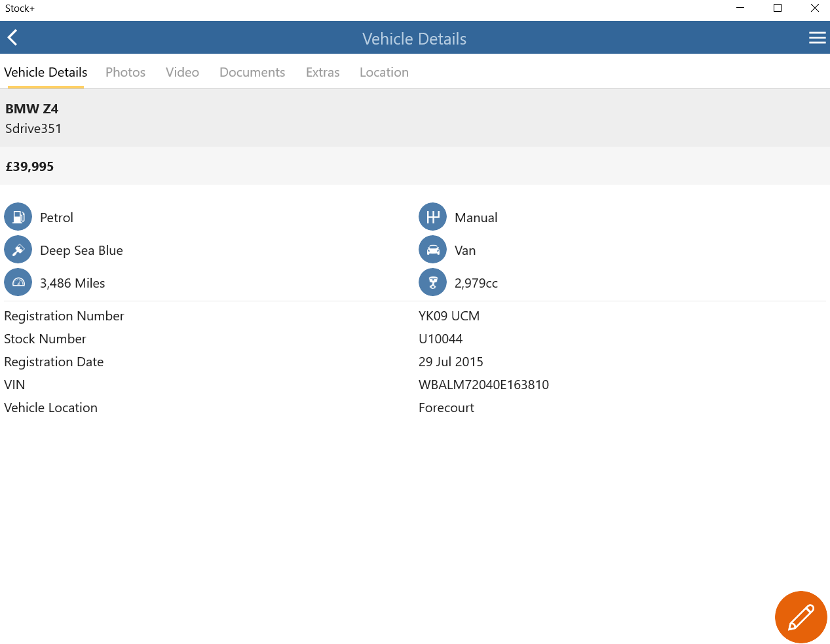830x644 pixels.
Task: Click the Registration Date label
Action: pos(54,362)
